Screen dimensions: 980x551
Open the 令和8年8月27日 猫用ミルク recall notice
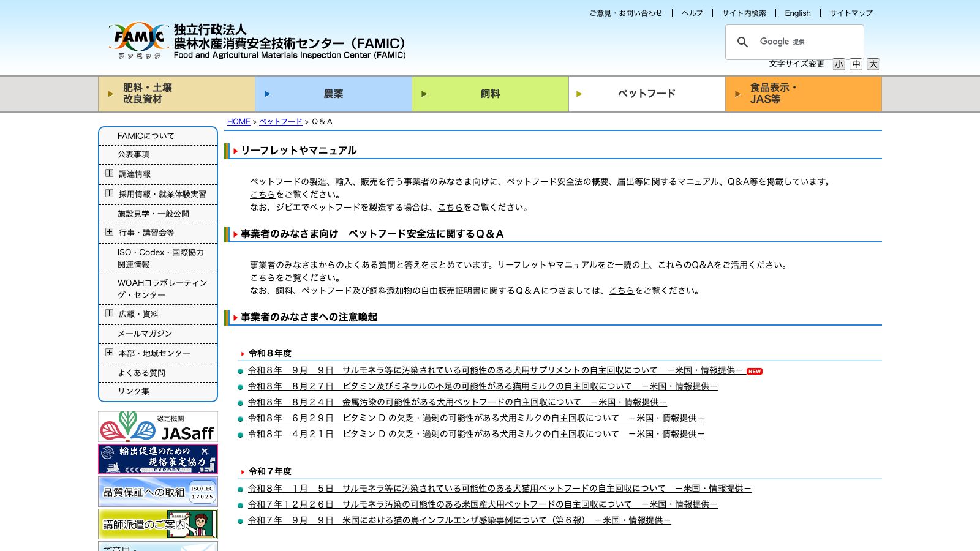pyautogui.click(x=483, y=386)
